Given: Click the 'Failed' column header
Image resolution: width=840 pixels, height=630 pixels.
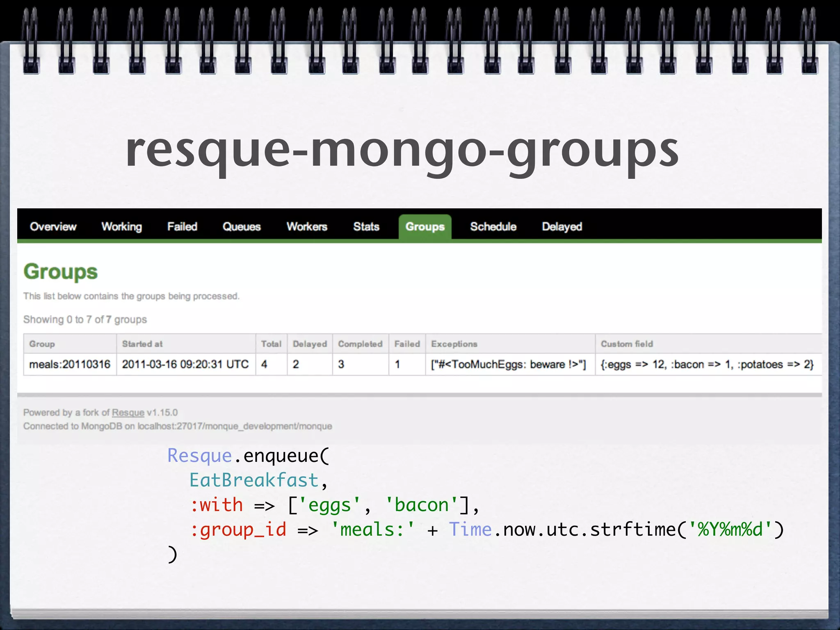Looking at the screenshot, I should 407,344.
